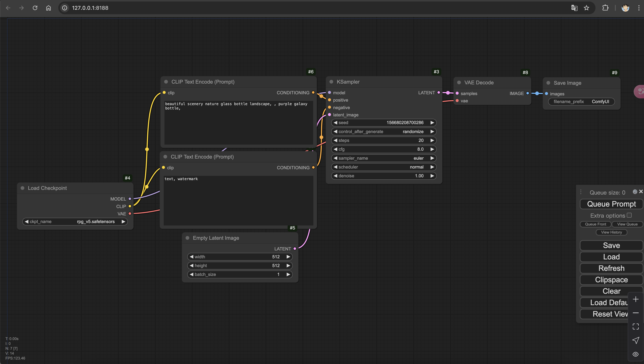Click the browser back arrow
This screenshot has height=364, width=644.
tap(8, 8)
